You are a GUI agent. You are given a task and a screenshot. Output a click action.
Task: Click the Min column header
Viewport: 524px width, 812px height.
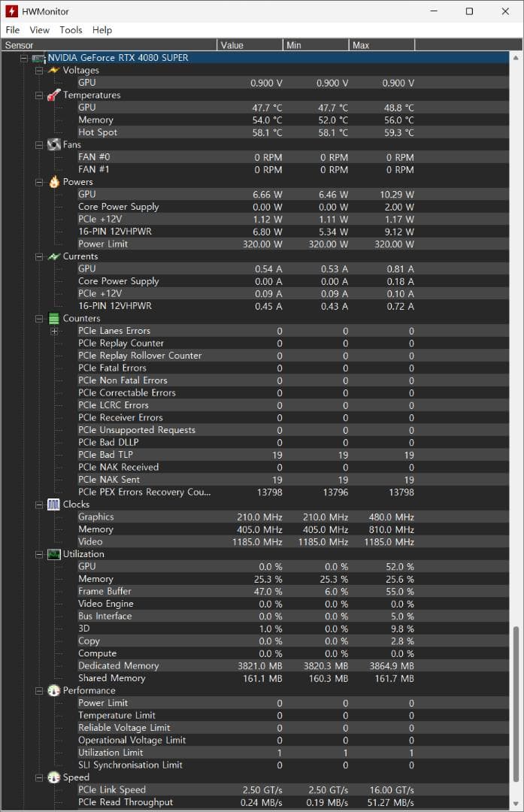tap(316, 45)
